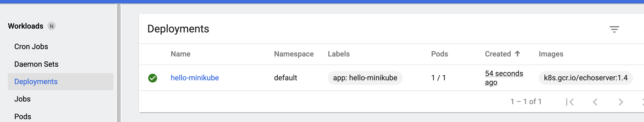The height and width of the screenshot is (122, 644).
Task: Click the Namespace column header
Action: tap(294, 54)
